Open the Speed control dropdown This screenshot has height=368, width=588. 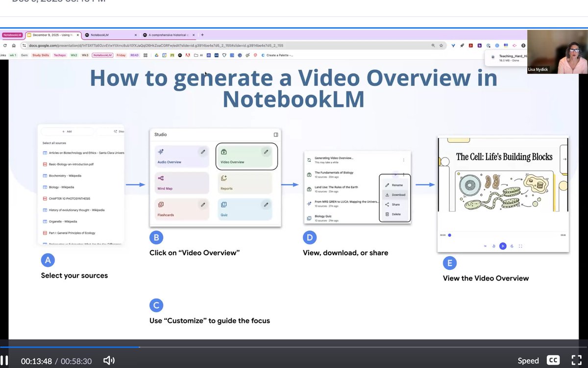[x=528, y=360]
